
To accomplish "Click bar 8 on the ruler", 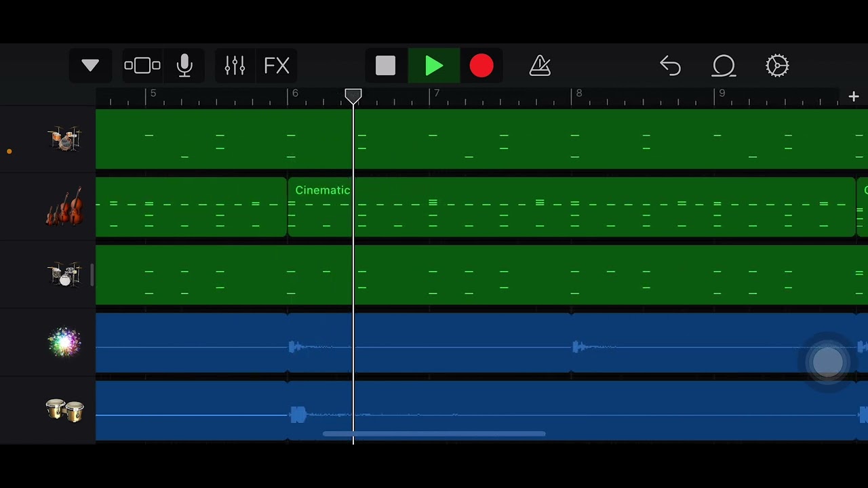I will pyautogui.click(x=578, y=94).
